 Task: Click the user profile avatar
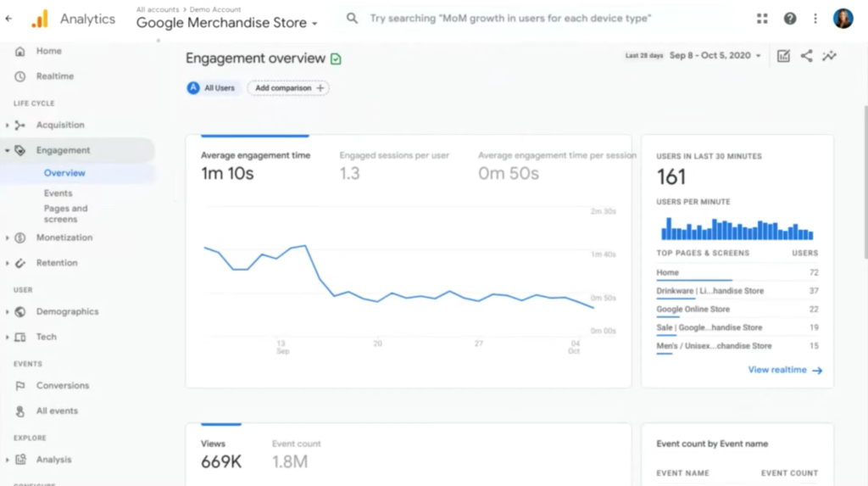tap(843, 19)
